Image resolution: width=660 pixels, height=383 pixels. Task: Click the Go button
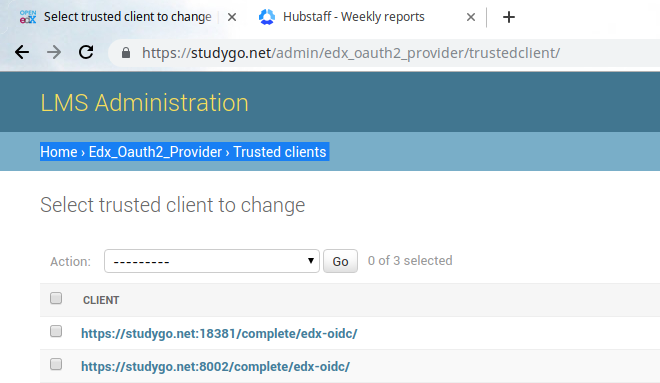tap(341, 261)
